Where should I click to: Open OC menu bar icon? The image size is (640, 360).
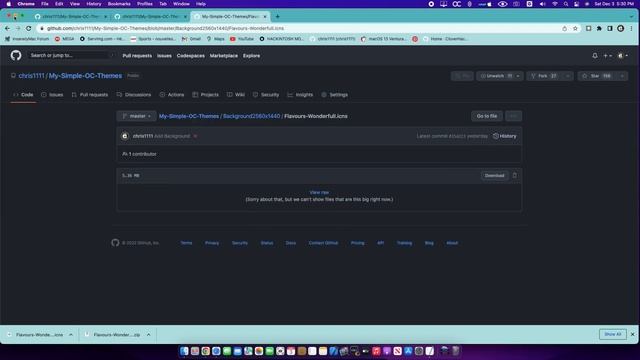pyautogui.click(x=457, y=4)
